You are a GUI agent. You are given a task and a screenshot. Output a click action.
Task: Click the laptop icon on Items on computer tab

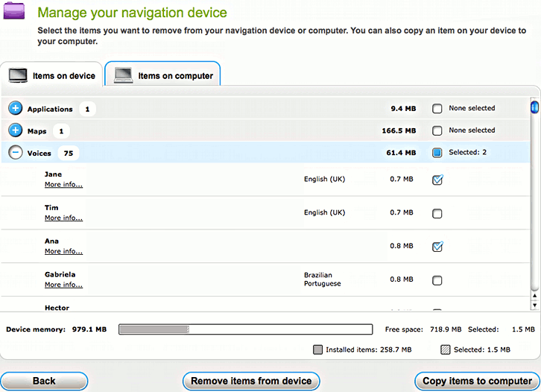(124, 75)
